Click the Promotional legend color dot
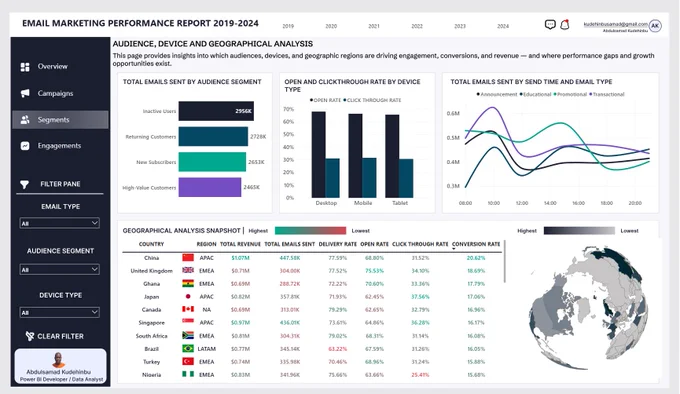Screen dimensions: 680x394 click(555, 94)
